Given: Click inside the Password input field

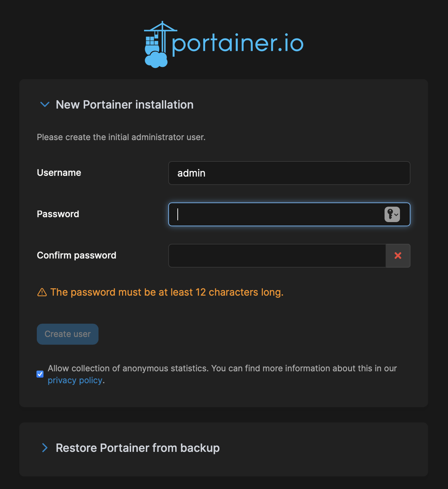Looking at the screenshot, I should point(276,214).
